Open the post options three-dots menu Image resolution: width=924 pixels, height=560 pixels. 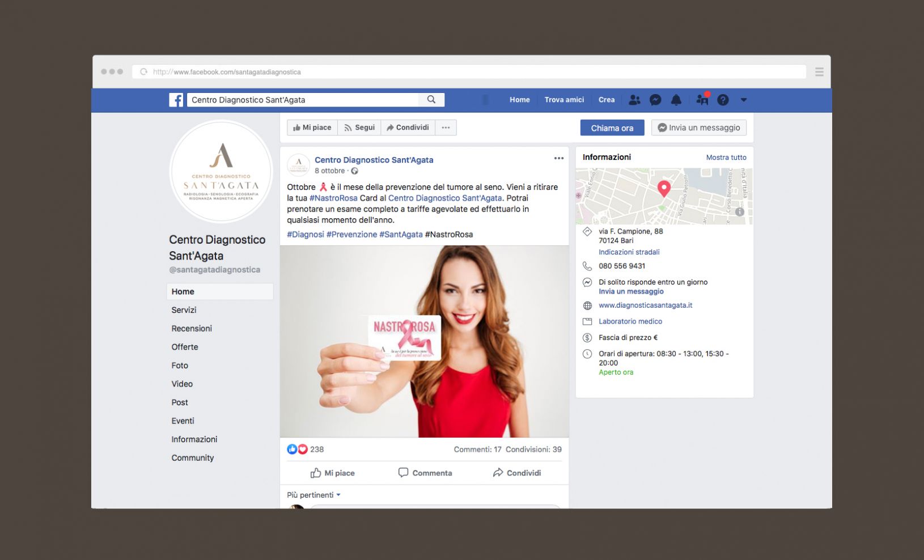559,159
